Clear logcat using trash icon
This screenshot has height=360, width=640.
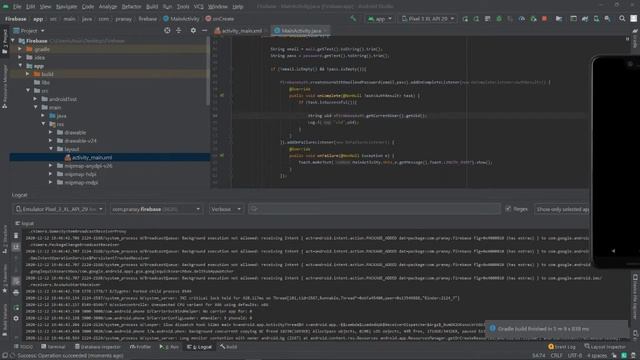click(x=16, y=236)
